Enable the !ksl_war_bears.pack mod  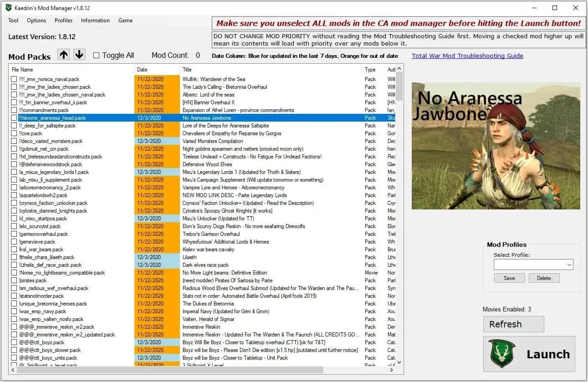14,249
